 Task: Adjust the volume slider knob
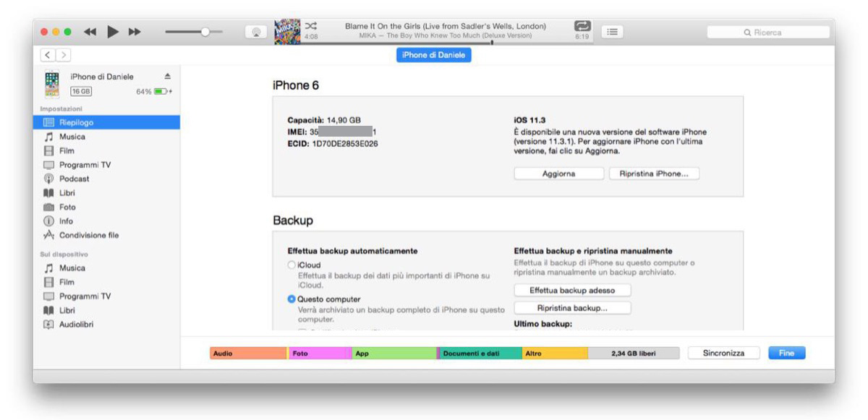point(206,32)
